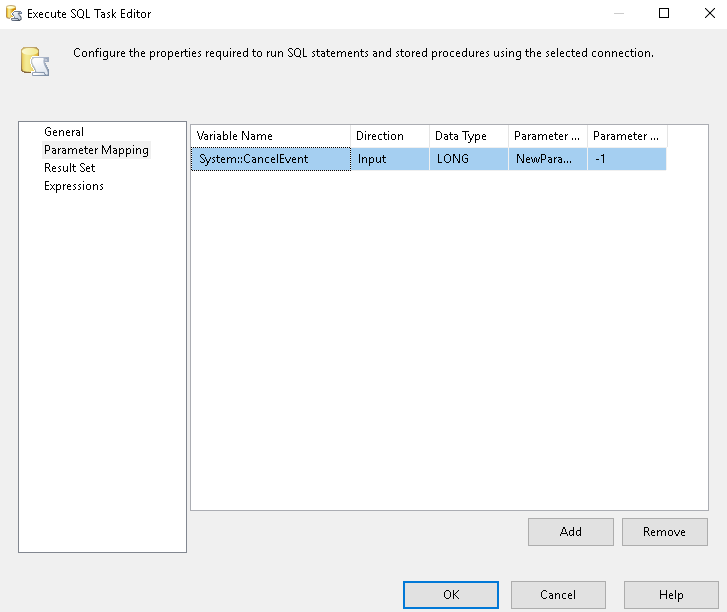This screenshot has height=612, width=727.
Task: Open the System::CancelEvent variable dropdown cell
Action: pos(270,159)
